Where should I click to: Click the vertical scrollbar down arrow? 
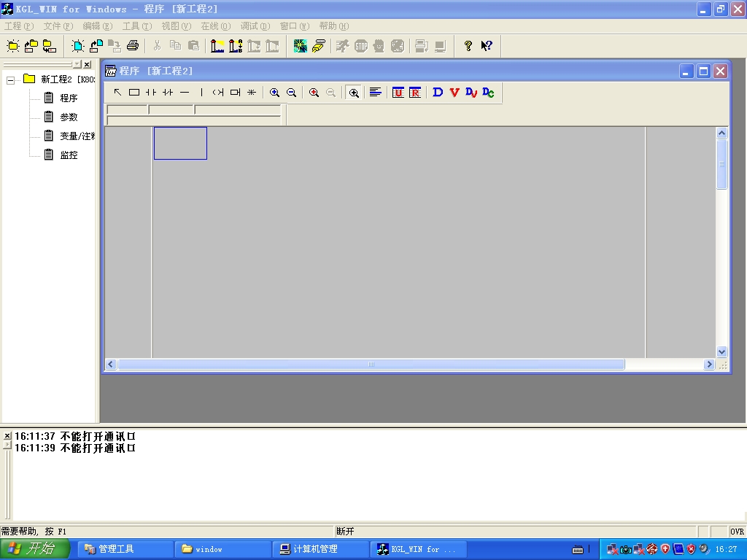pyautogui.click(x=721, y=352)
